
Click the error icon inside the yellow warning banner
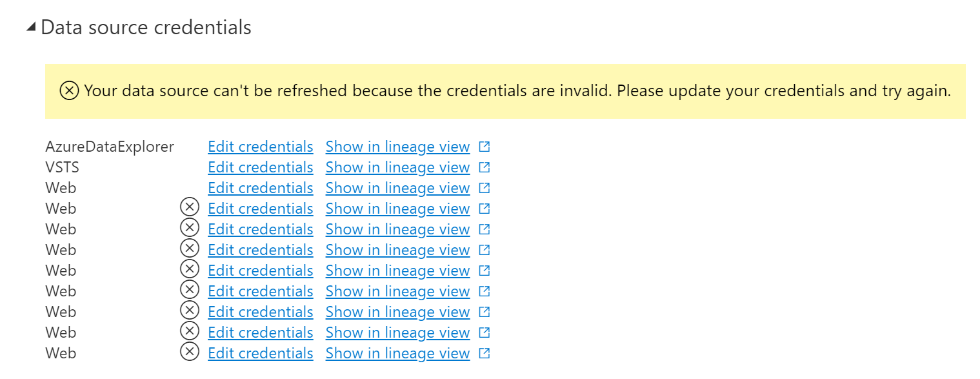pyautogui.click(x=69, y=92)
